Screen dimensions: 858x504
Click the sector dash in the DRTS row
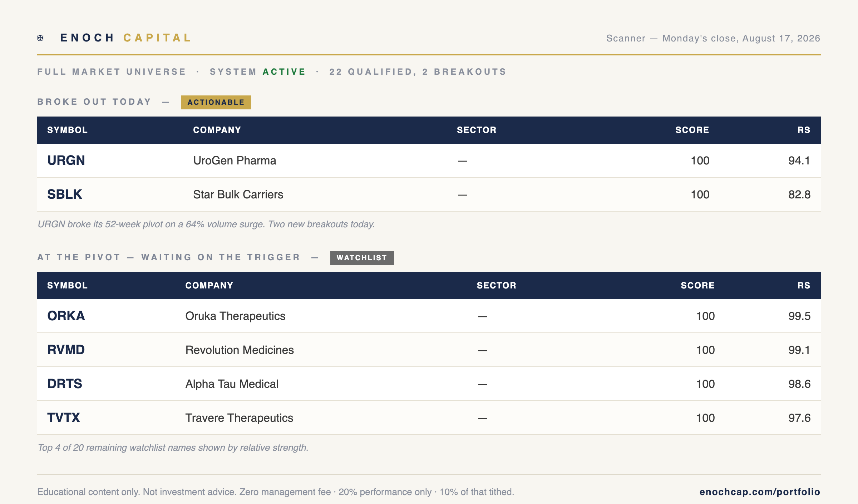click(x=483, y=385)
